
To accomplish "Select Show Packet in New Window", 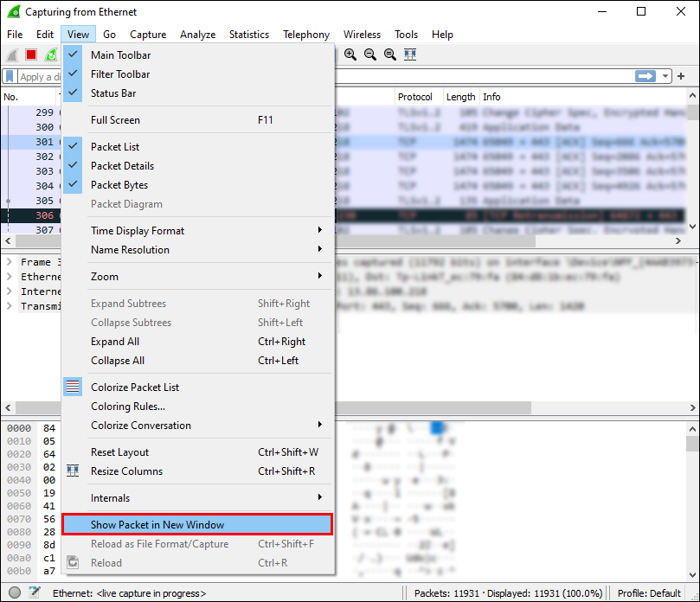I will point(196,524).
